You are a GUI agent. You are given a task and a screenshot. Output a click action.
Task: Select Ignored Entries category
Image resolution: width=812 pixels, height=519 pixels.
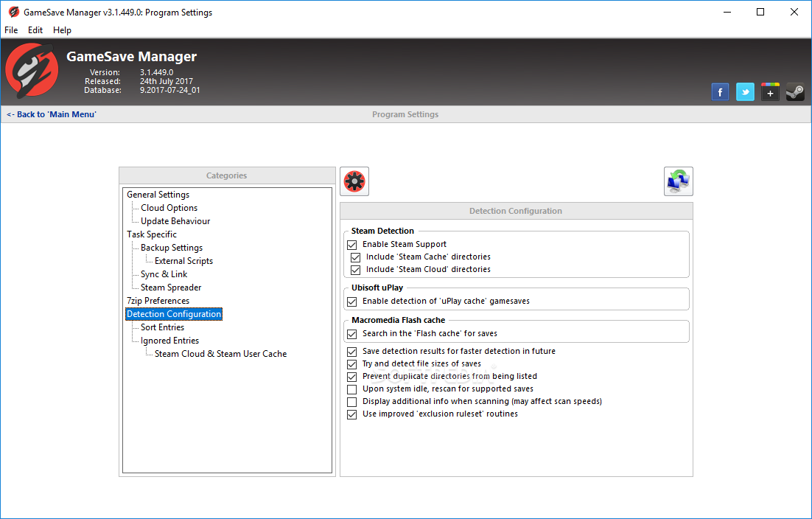(169, 341)
